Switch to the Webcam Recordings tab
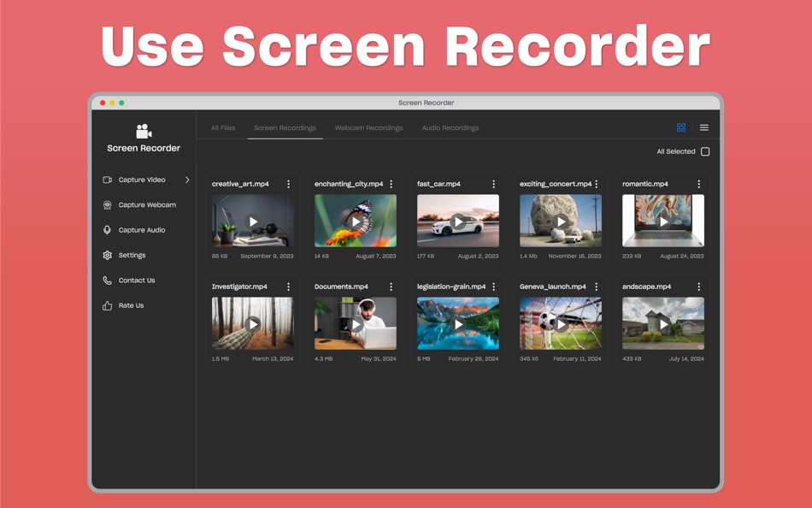Viewport: 812px width, 508px height. (368, 127)
